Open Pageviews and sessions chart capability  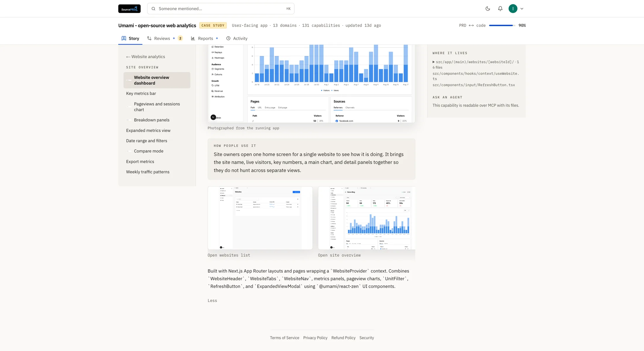pyautogui.click(x=157, y=107)
